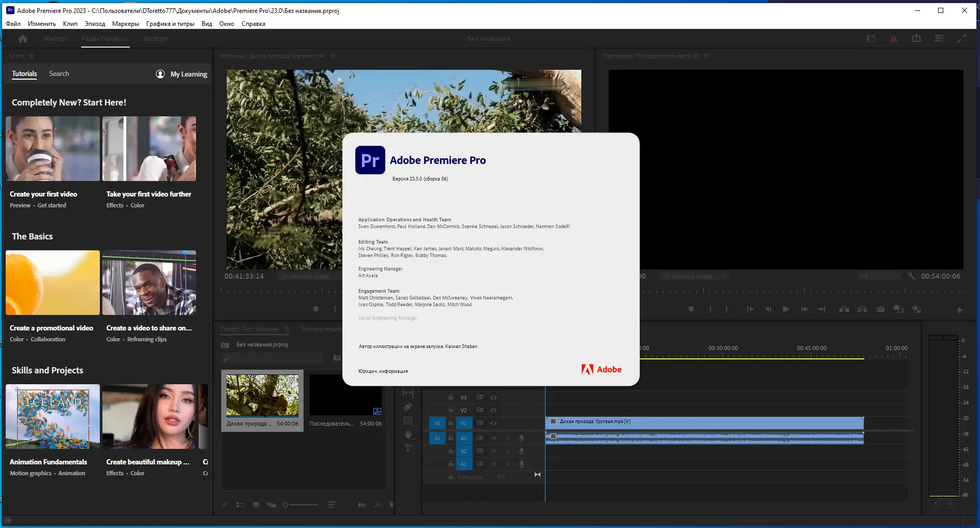Click the Юридич. информация link
980x528 pixels.
point(383,371)
